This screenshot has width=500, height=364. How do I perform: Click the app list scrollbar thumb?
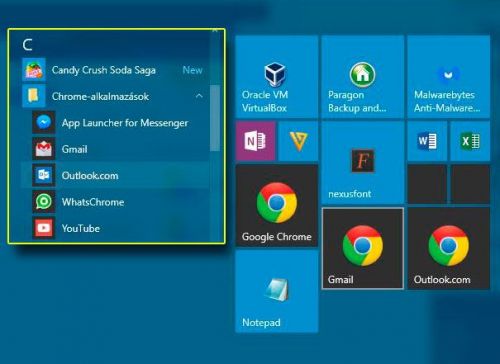pyautogui.click(x=215, y=118)
